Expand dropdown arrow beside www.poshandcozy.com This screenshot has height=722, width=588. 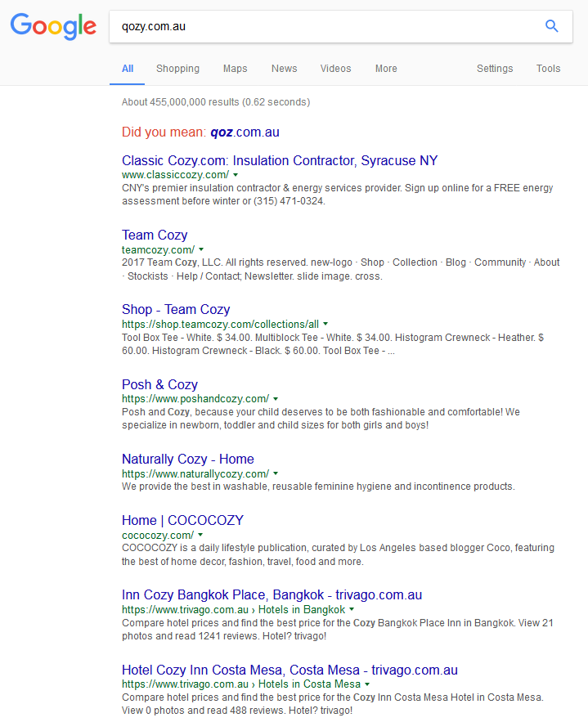click(x=276, y=399)
